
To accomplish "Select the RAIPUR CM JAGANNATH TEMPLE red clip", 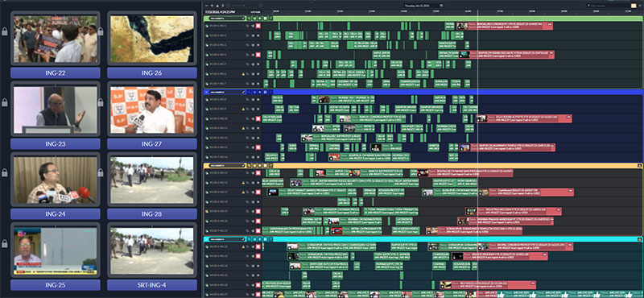I will pyautogui.click(x=507, y=147).
